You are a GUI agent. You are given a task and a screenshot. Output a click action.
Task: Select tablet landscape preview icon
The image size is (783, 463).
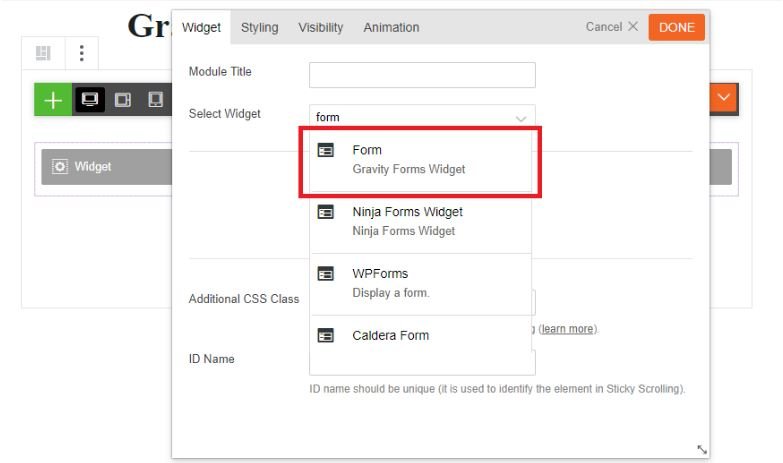[x=122, y=100]
